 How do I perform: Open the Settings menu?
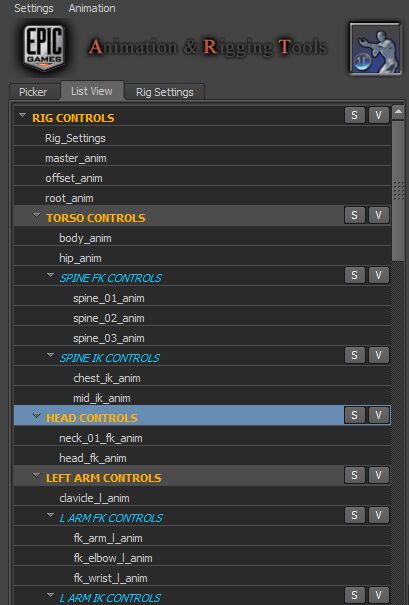pos(34,8)
